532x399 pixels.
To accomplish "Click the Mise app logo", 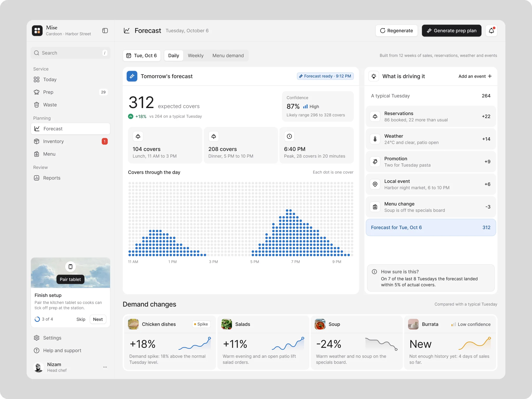I will pos(37,31).
